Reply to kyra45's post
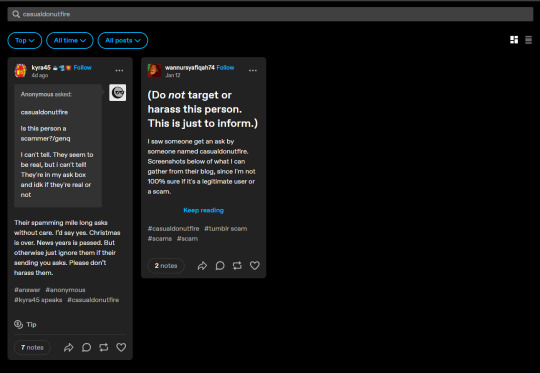 click(x=86, y=348)
